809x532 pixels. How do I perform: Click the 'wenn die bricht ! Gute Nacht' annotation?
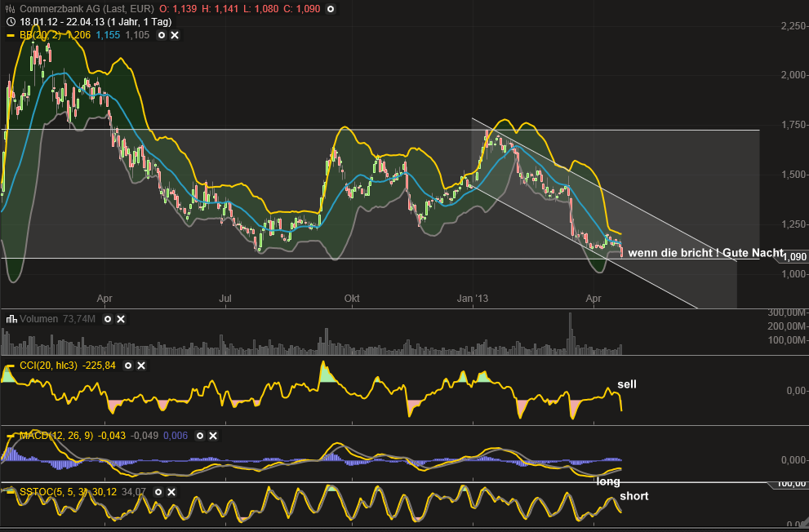705,253
